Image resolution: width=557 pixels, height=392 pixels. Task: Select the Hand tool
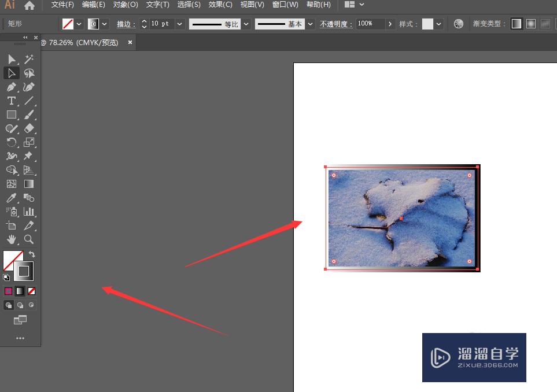tap(11, 239)
